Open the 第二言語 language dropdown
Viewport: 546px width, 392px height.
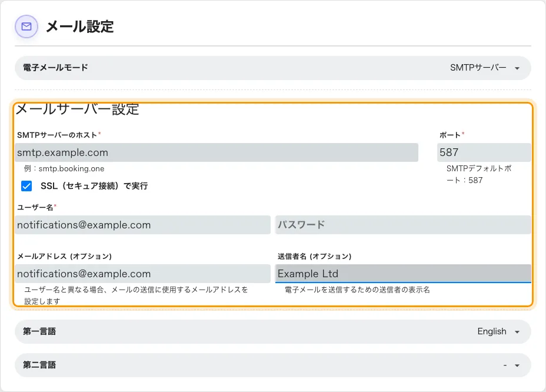click(x=272, y=365)
